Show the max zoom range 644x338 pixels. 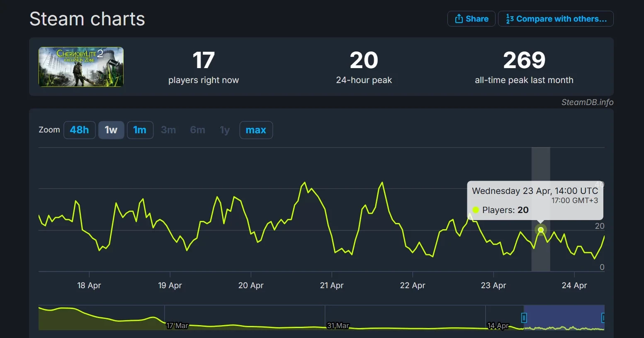coord(256,130)
